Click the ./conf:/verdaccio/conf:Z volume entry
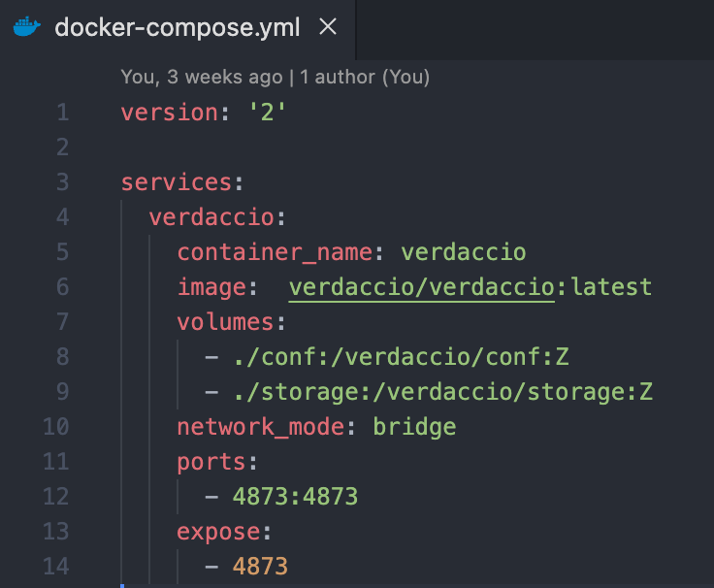Screen dimensions: 714x588 [x=401, y=357]
